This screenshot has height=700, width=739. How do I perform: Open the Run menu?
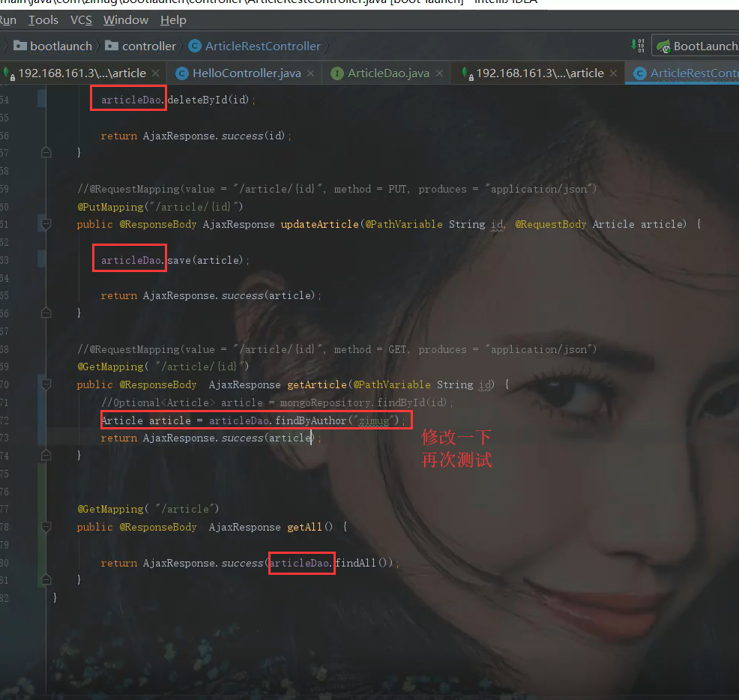(x=7, y=20)
